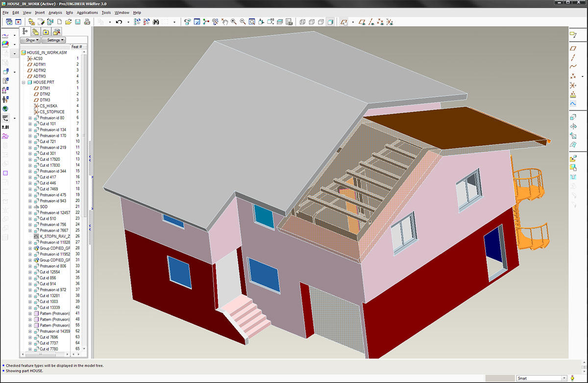Toggle datum points display
588x383 pixels.
coord(380,22)
